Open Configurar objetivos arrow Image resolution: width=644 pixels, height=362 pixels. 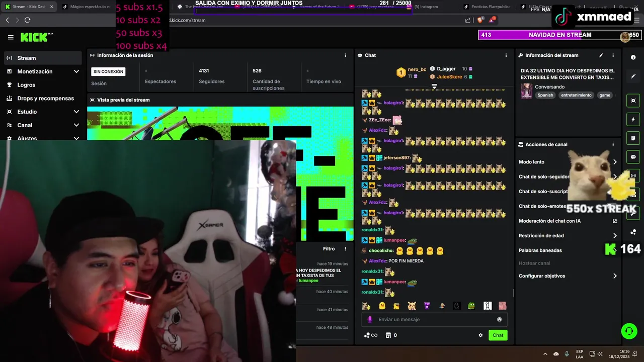(x=615, y=276)
